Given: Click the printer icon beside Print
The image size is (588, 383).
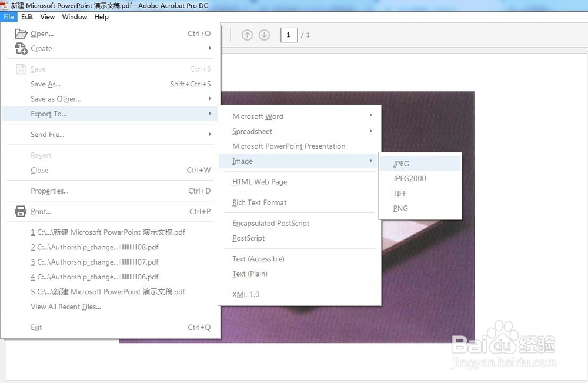Looking at the screenshot, I should pyautogui.click(x=21, y=211).
